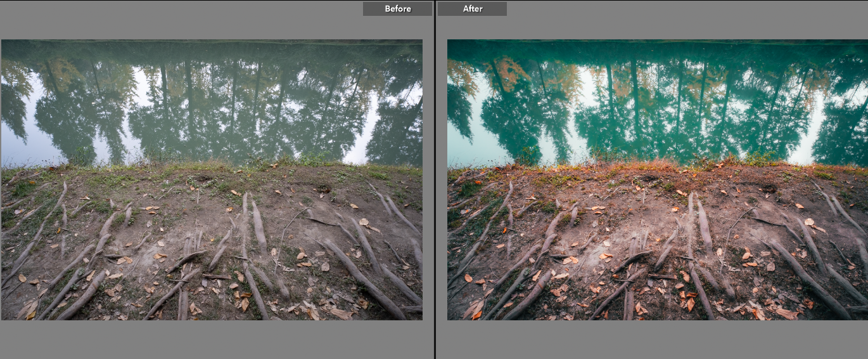The height and width of the screenshot is (359, 868).
Task: Click empty gray canvas below the Before photo
Action: [x=212, y=339]
